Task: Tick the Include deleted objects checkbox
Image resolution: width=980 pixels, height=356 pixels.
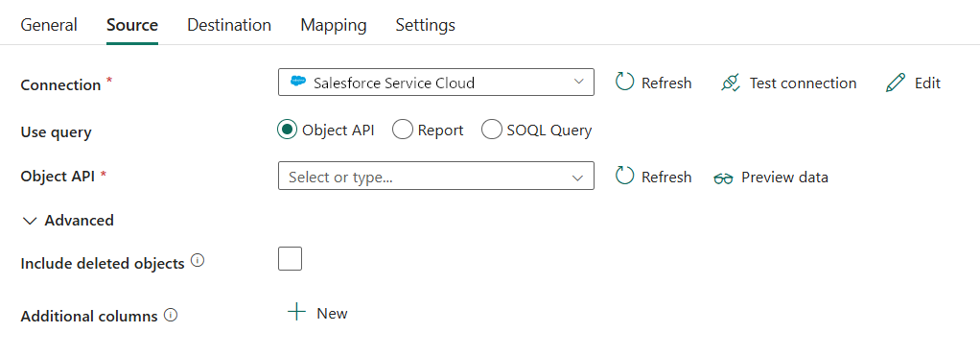Action: [290, 258]
